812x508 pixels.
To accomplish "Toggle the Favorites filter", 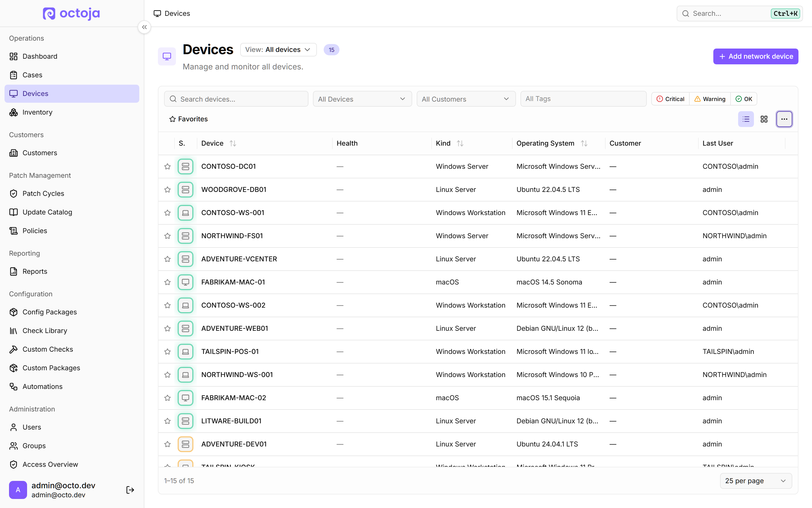I will click(189, 119).
